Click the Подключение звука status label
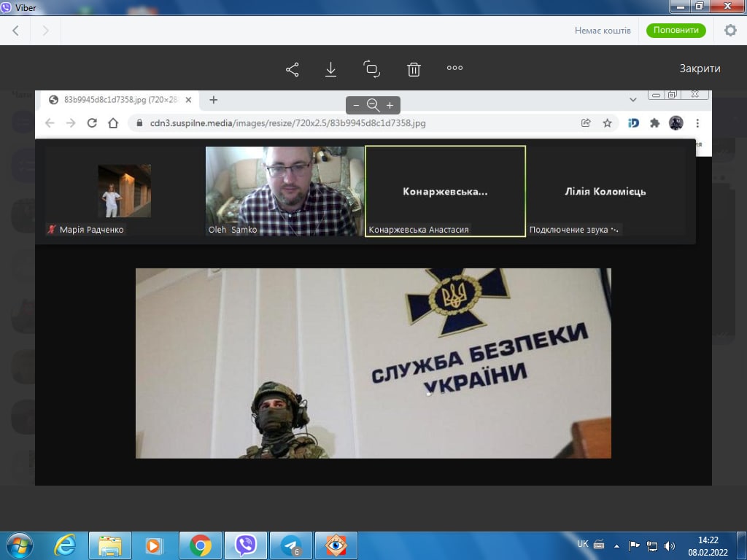 click(574, 230)
